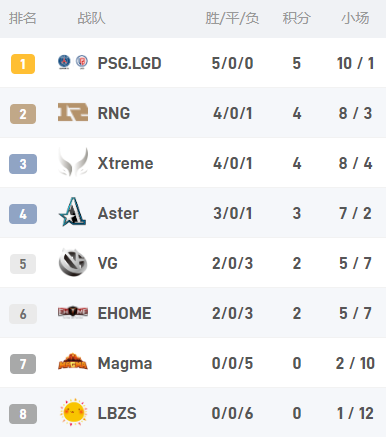Click the 战队 column header
Screen dimensions: 386x437
pos(91,18)
